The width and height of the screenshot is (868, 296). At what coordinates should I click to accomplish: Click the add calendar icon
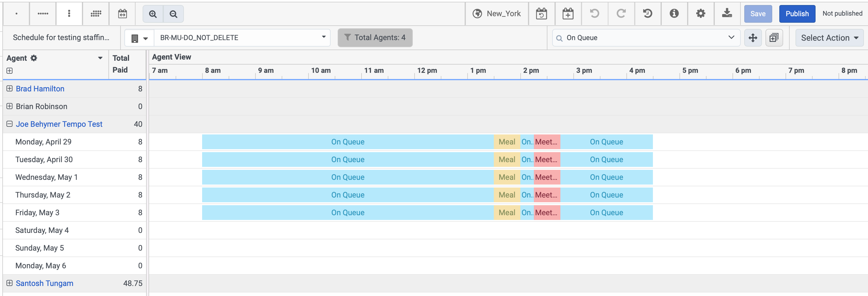coord(568,14)
